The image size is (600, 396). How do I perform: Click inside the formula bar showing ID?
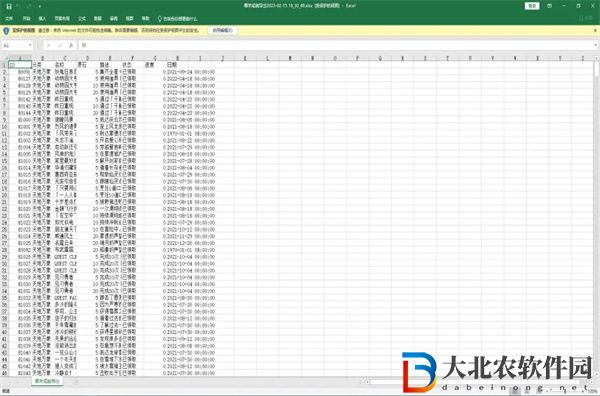click(337, 45)
